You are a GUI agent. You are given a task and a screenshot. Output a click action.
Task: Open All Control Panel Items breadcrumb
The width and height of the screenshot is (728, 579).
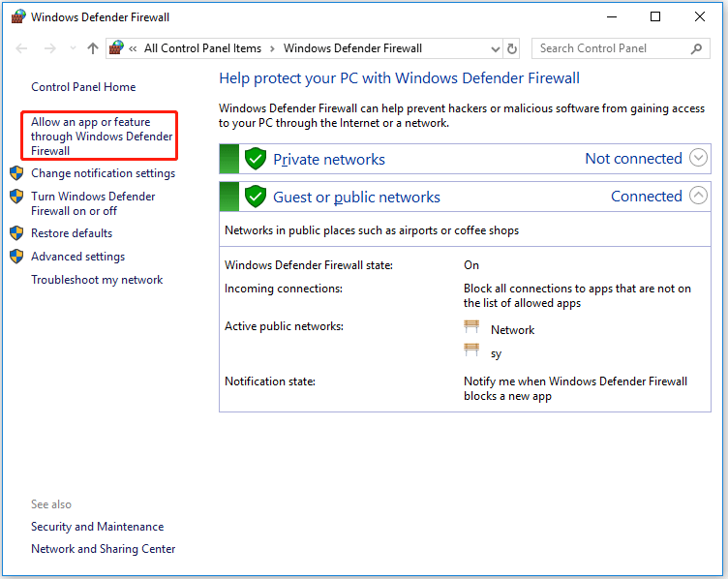tap(202, 48)
